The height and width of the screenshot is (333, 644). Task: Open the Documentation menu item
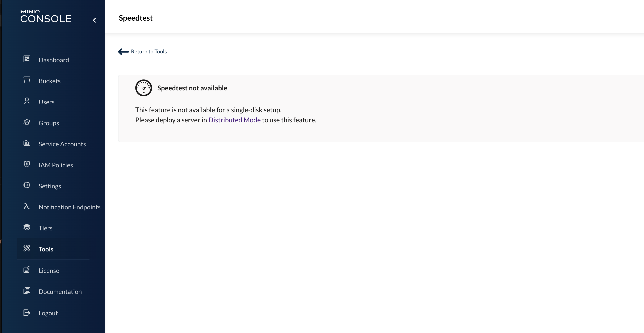[60, 292]
